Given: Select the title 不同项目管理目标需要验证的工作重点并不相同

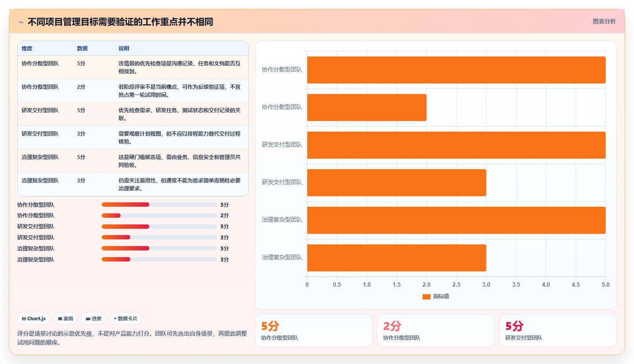Looking at the screenshot, I should (x=120, y=22).
